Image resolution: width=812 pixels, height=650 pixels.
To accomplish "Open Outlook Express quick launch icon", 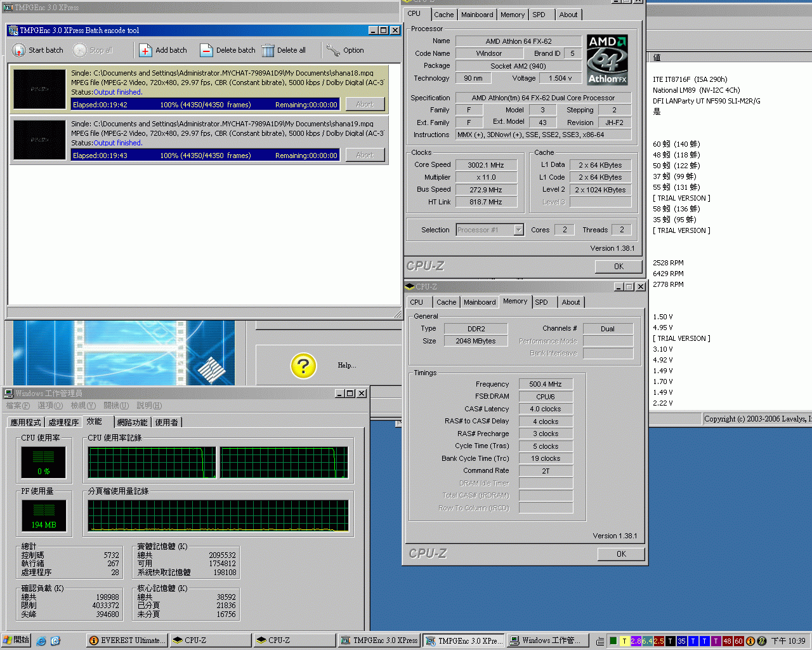I will (x=55, y=641).
